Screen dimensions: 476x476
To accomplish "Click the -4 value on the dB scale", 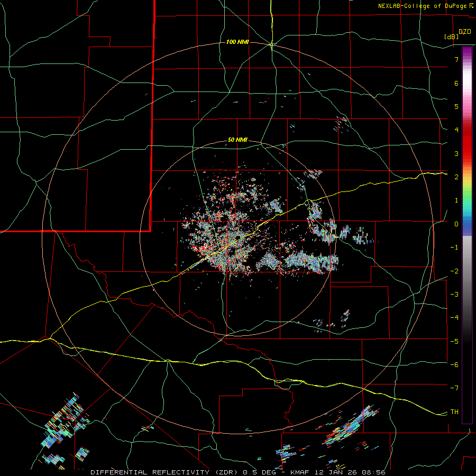I will [454, 318].
